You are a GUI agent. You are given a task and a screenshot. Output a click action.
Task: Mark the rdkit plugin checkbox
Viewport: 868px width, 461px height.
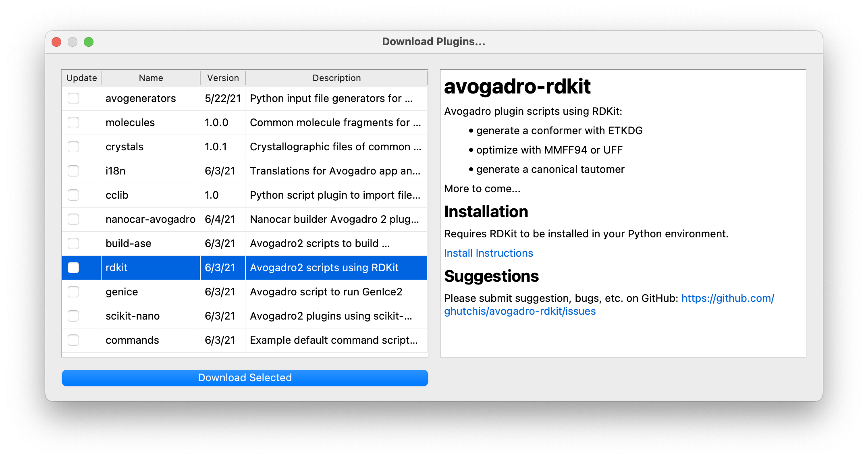pyautogui.click(x=73, y=268)
